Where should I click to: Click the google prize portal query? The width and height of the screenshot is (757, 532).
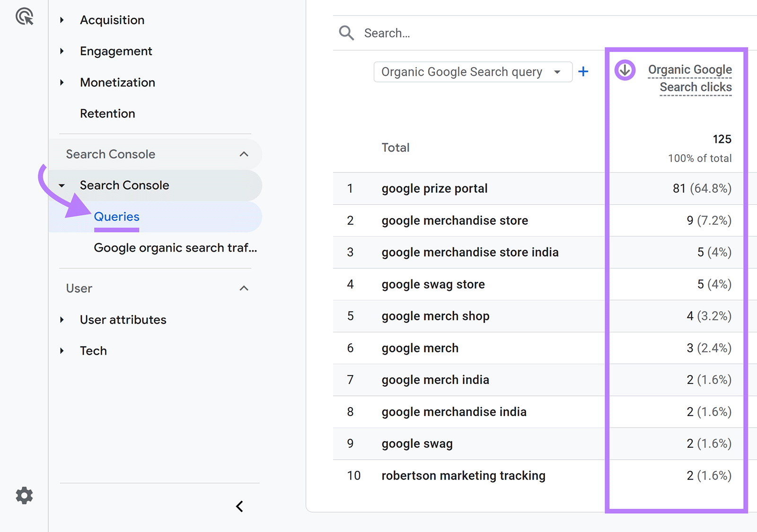[434, 188]
